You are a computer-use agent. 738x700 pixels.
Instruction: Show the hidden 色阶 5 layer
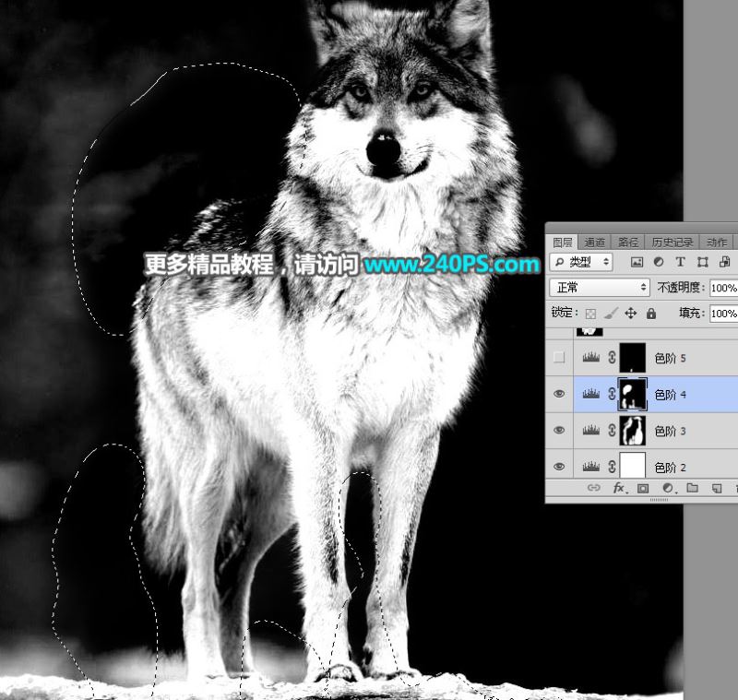point(559,358)
